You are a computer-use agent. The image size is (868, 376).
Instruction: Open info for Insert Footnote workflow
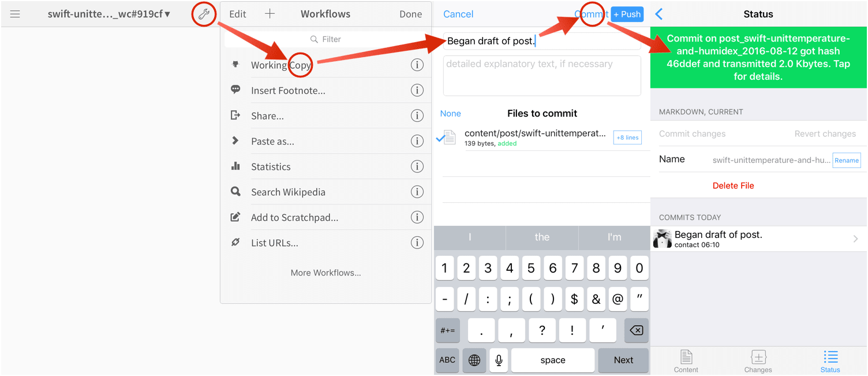click(x=417, y=90)
